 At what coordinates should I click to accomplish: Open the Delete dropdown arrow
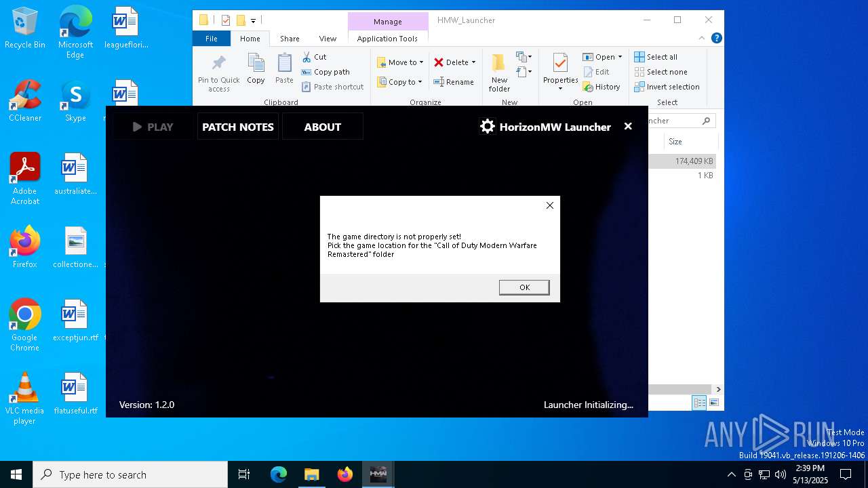473,62
